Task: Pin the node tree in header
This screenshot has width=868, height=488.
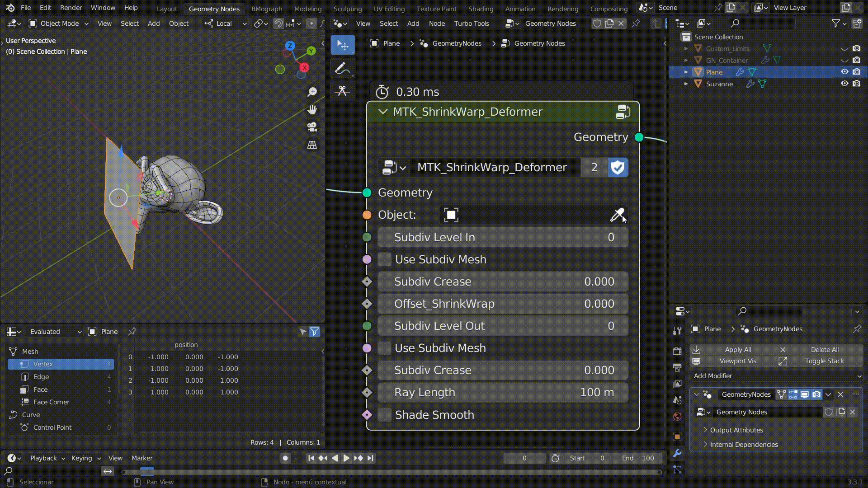Action: pos(636,23)
